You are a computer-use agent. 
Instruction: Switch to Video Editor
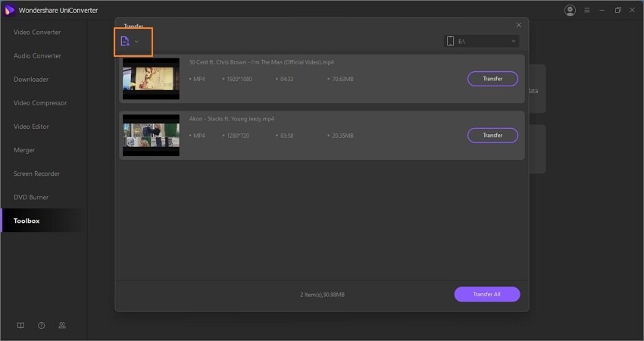point(31,127)
